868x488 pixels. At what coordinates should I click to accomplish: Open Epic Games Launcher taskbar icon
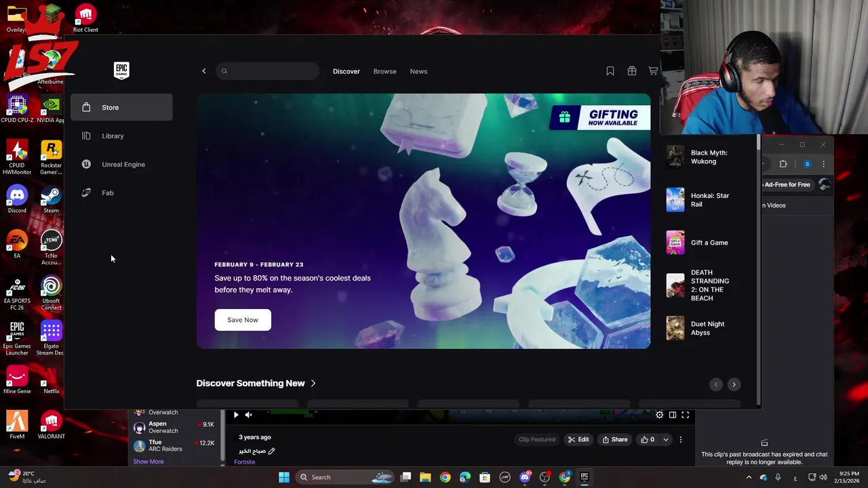point(584,477)
